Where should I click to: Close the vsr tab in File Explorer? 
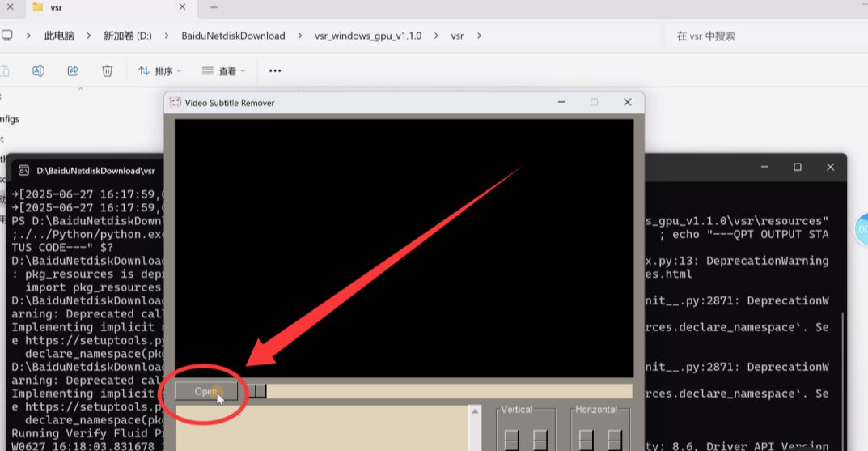pos(182,7)
